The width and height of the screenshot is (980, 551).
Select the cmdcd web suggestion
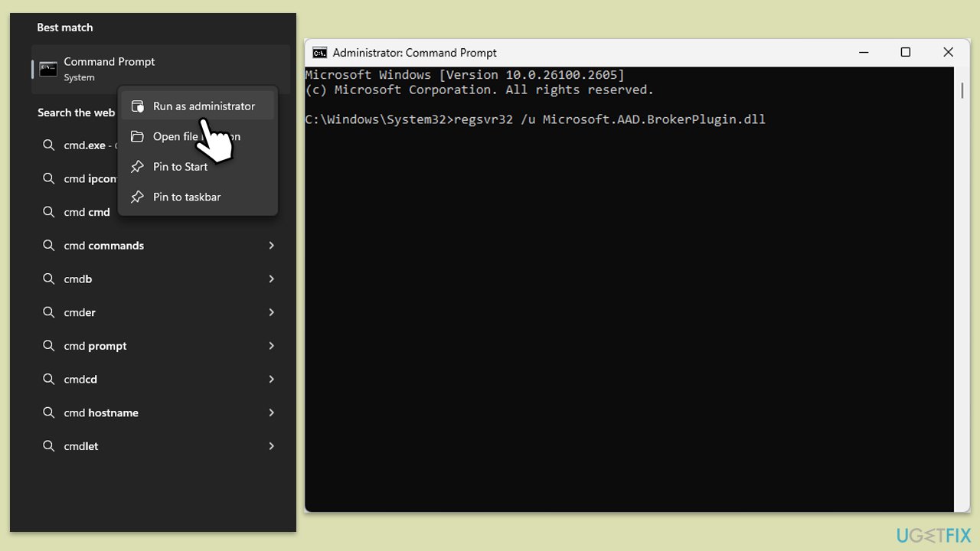(x=161, y=379)
